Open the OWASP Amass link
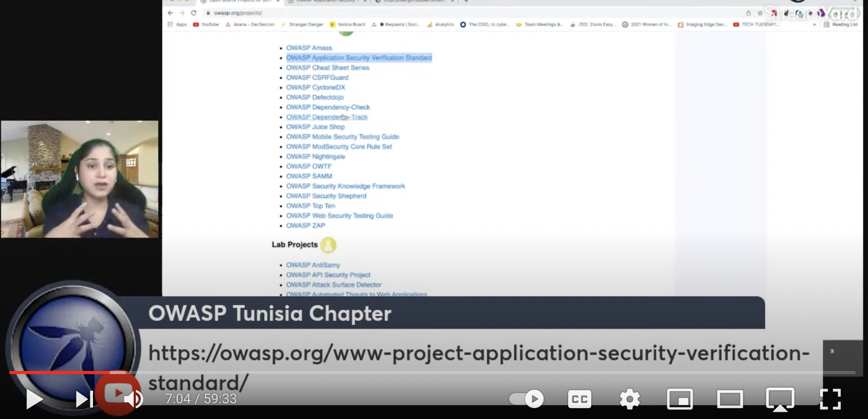Image resolution: width=868 pixels, height=419 pixels. [x=309, y=48]
